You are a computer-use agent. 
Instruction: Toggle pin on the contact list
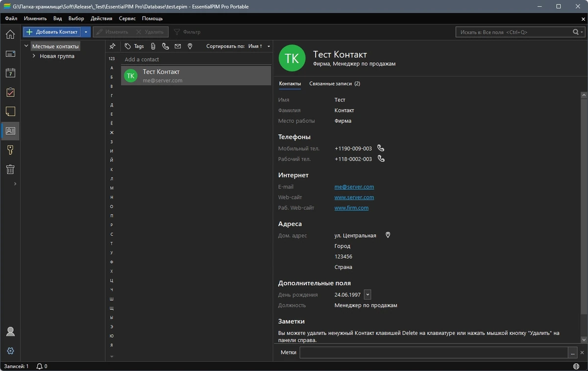pyautogui.click(x=112, y=46)
